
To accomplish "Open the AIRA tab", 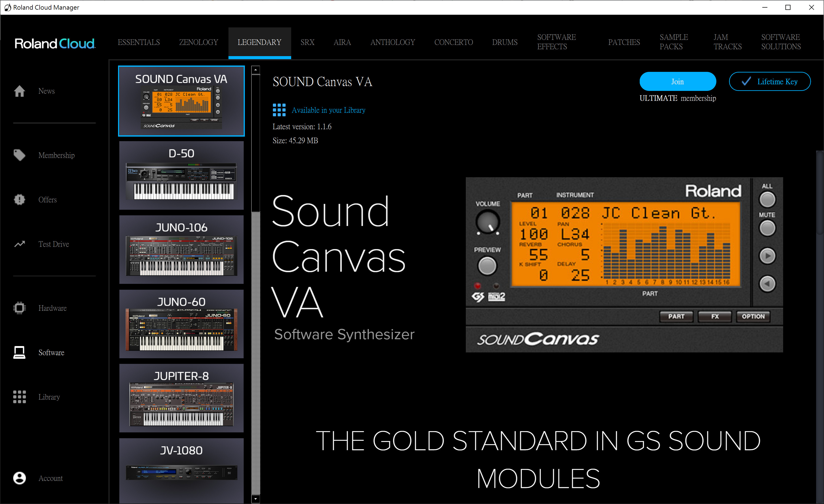I will tap(342, 42).
